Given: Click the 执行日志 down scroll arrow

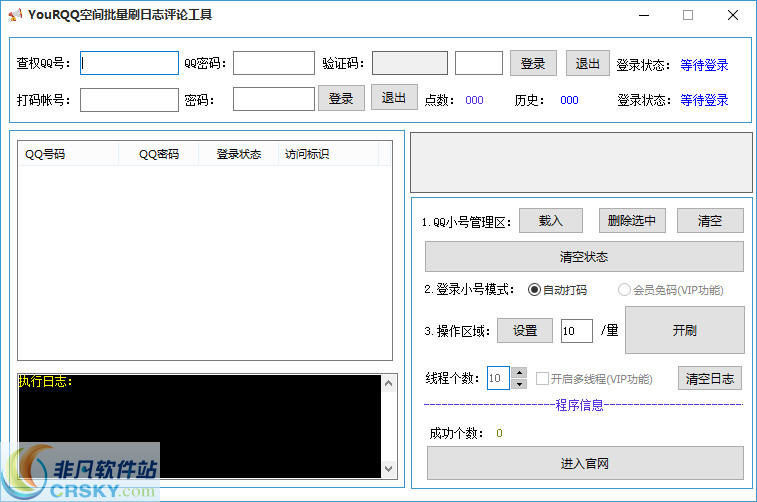Looking at the screenshot, I should pos(388,468).
